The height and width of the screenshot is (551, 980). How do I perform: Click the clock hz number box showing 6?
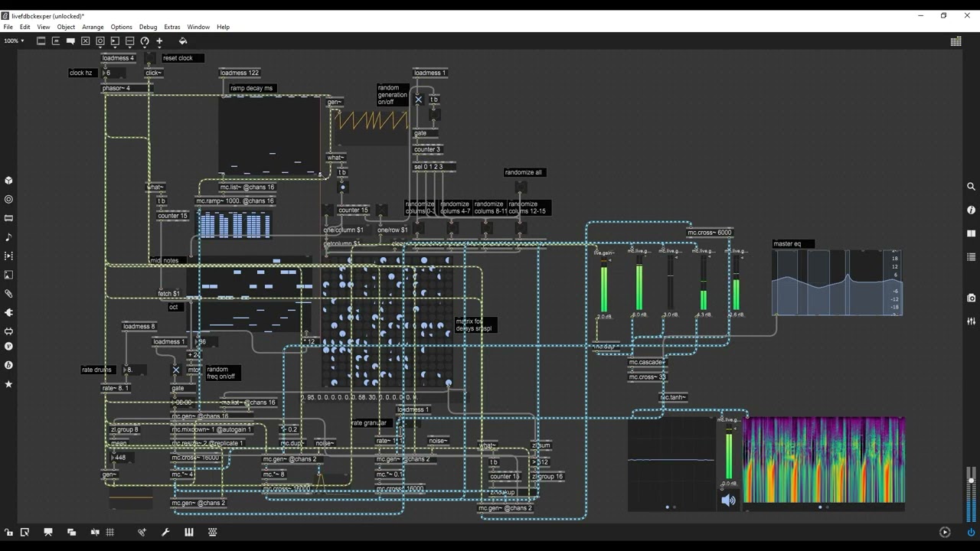click(x=112, y=73)
